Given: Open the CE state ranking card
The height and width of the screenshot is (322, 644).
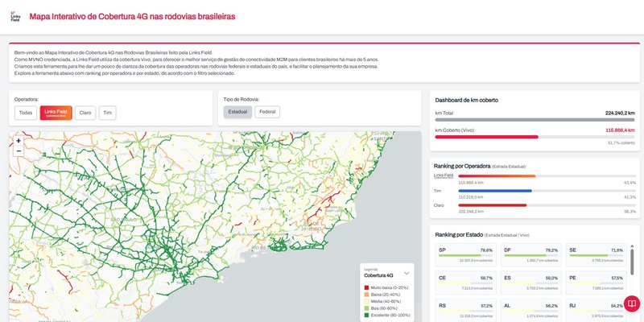Looking at the screenshot, I should click(x=466, y=283).
